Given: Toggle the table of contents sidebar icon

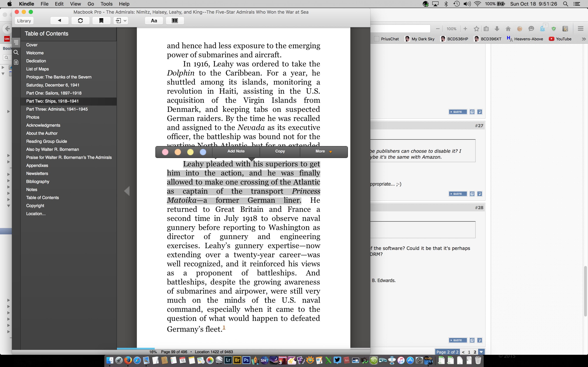Looking at the screenshot, I should point(16,42).
